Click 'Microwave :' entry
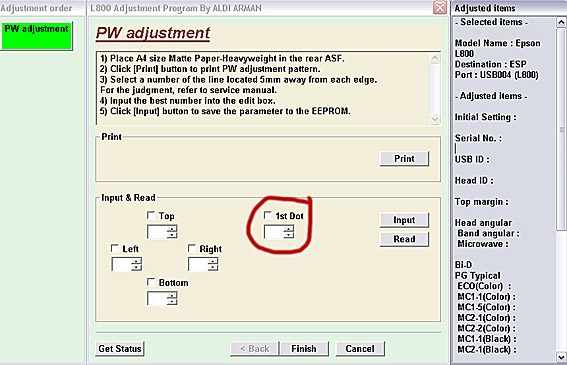Viewport: 567px width, 365px height. point(483,244)
